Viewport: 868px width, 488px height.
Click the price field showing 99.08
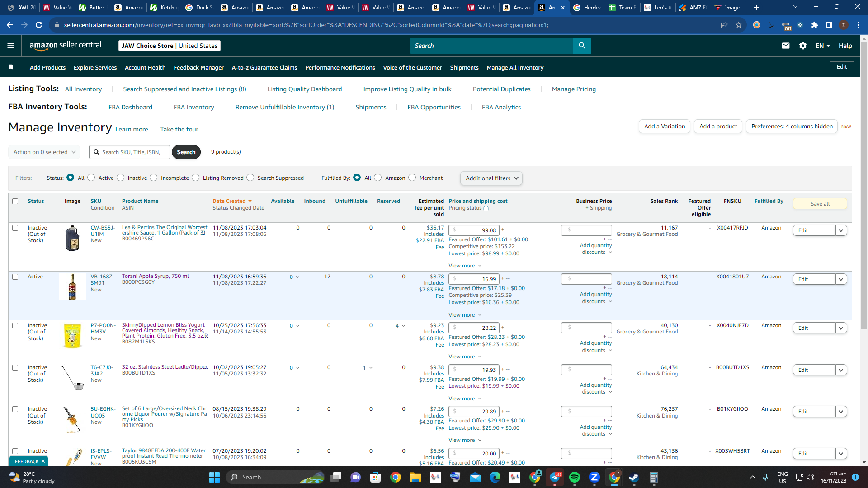474,230
